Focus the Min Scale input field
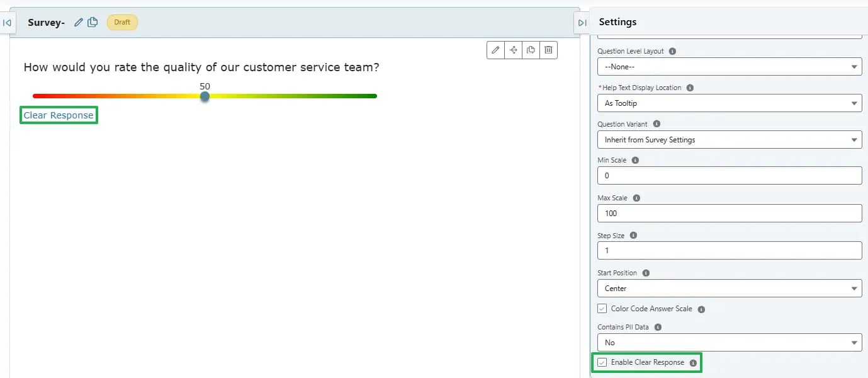 pos(730,175)
